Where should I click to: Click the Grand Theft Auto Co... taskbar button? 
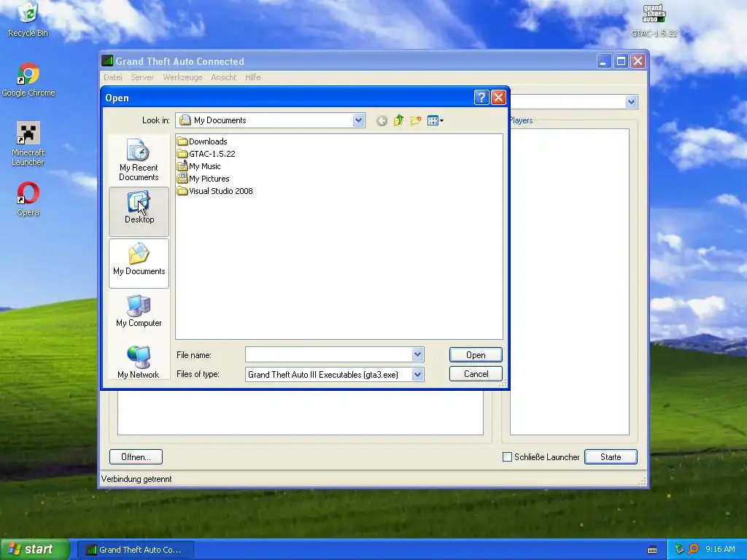coord(136,550)
